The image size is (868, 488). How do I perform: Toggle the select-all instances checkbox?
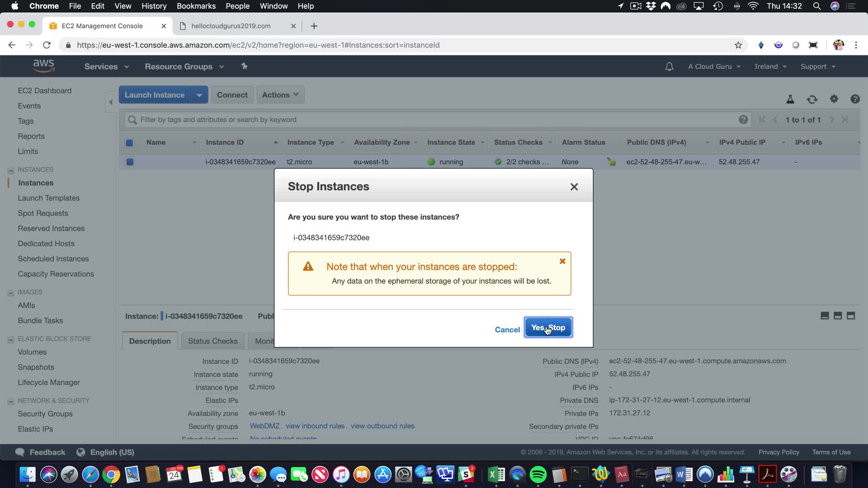(129, 143)
